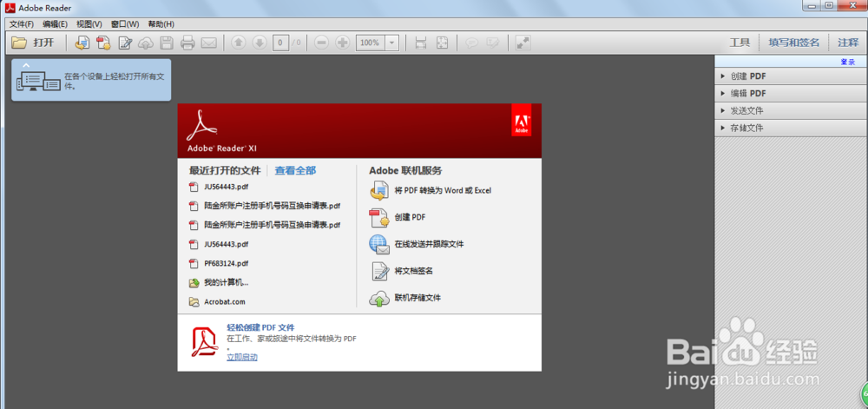Click the globe envelope send-and-track icon
The height and width of the screenshot is (409, 868).
379,244
